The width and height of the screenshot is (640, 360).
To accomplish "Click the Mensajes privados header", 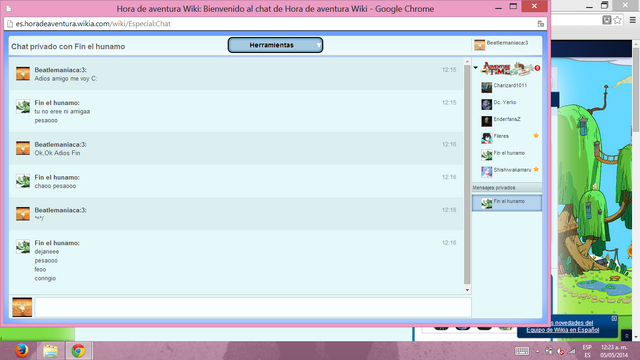I will [507, 188].
